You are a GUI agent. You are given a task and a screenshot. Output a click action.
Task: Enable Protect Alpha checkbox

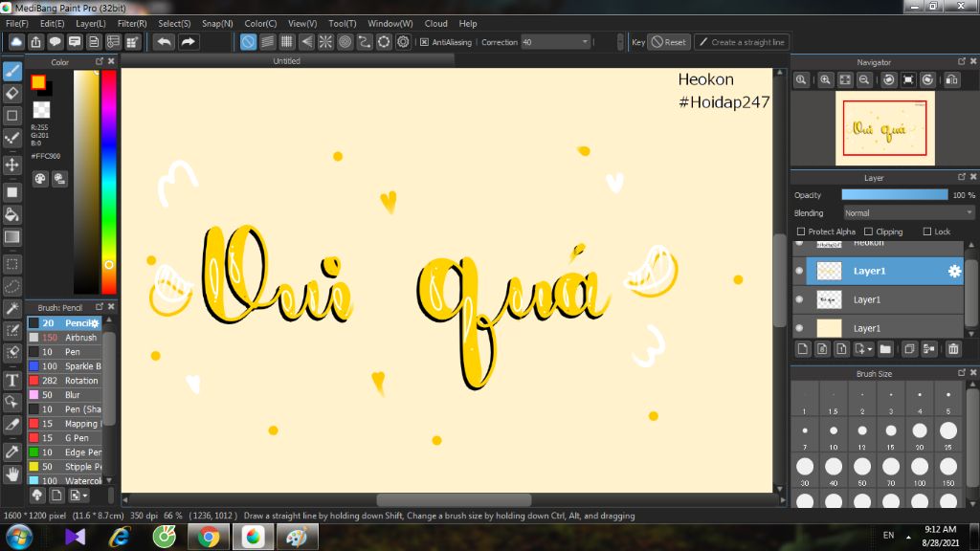click(x=801, y=231)
